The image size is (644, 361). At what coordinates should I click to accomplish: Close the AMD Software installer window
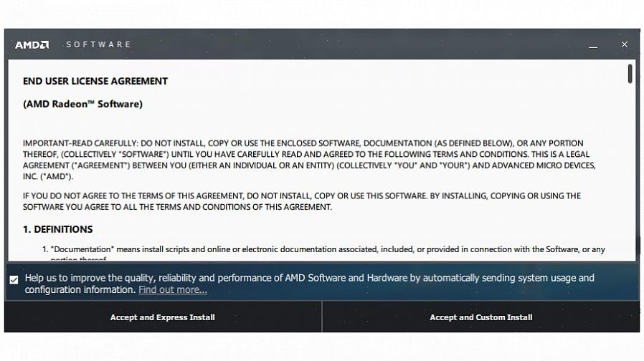click(x=624, y=44)
